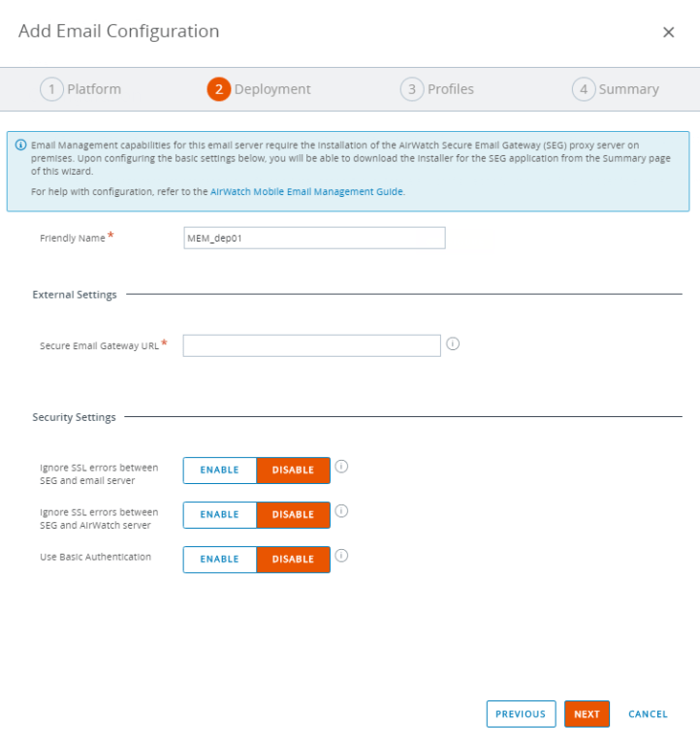The width and height of the screenshot is (700, 746).
Task: Click the blue information icon in banner
Action: 21,145
